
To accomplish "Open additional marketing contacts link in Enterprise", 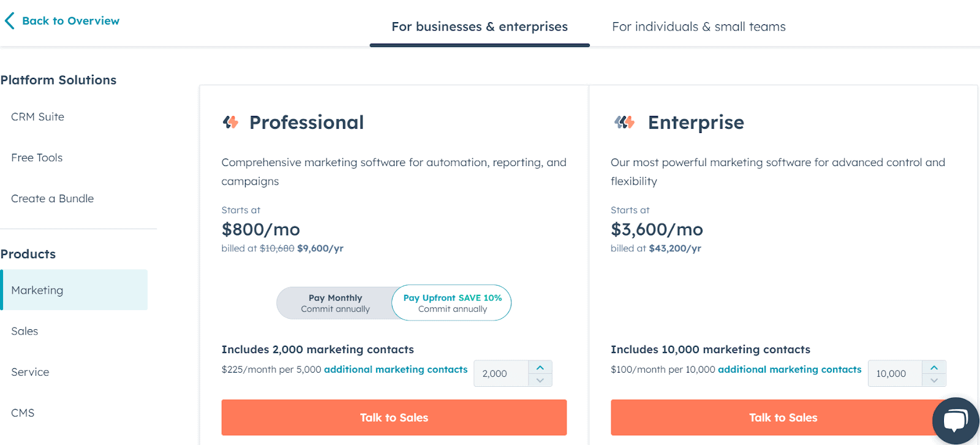I will point(790,370).
